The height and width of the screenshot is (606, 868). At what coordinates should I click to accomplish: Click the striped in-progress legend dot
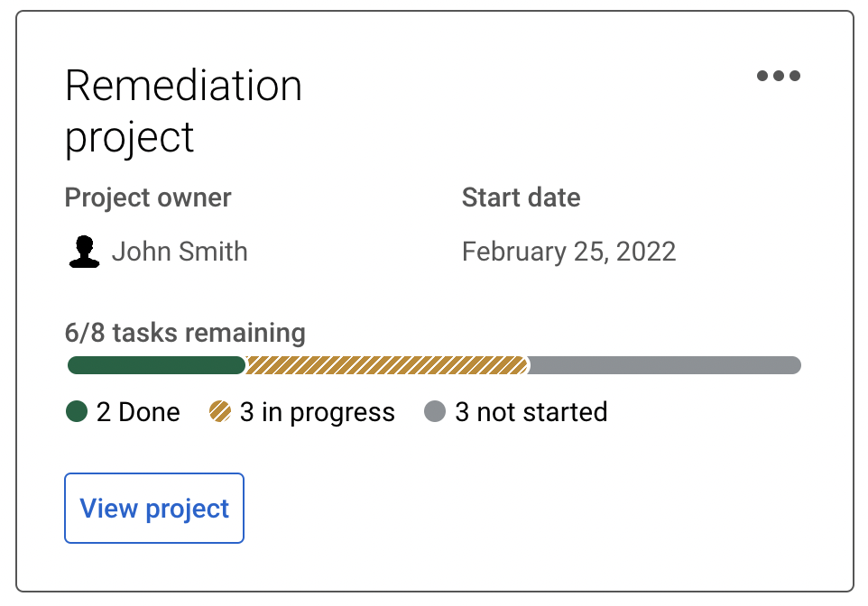[x=220, y=412]
